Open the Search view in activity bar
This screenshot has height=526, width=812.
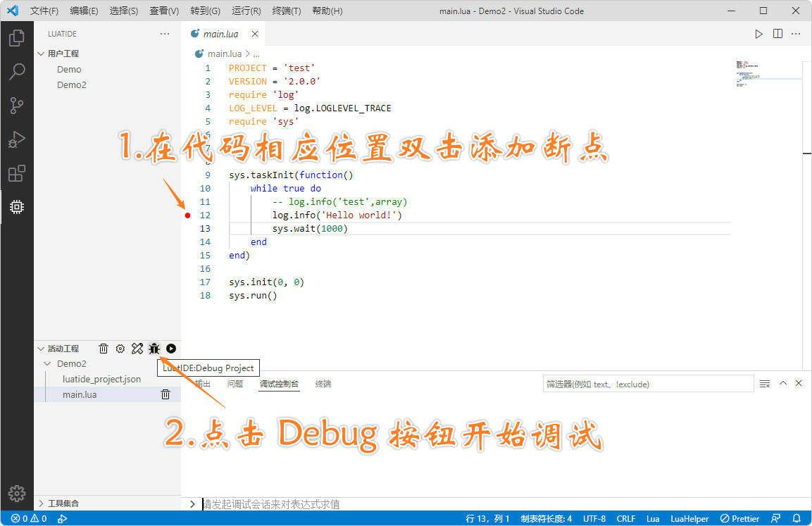(17, 71)
